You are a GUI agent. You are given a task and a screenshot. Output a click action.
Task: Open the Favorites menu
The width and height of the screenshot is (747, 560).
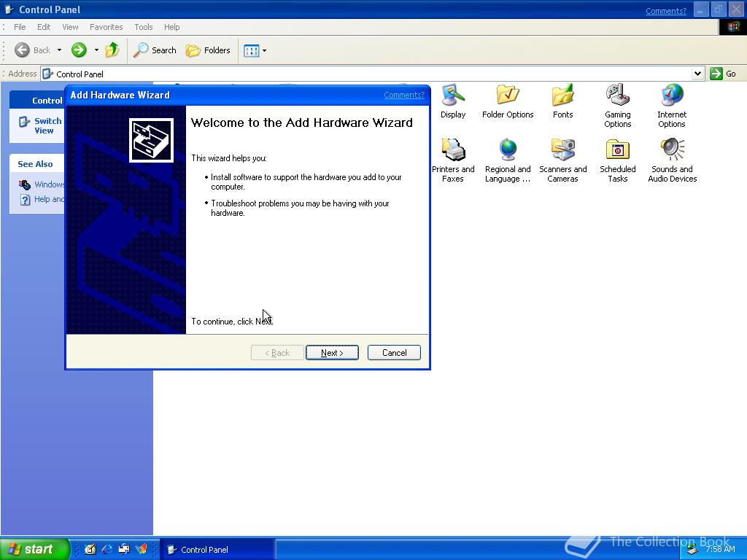(x=107, y=27)
